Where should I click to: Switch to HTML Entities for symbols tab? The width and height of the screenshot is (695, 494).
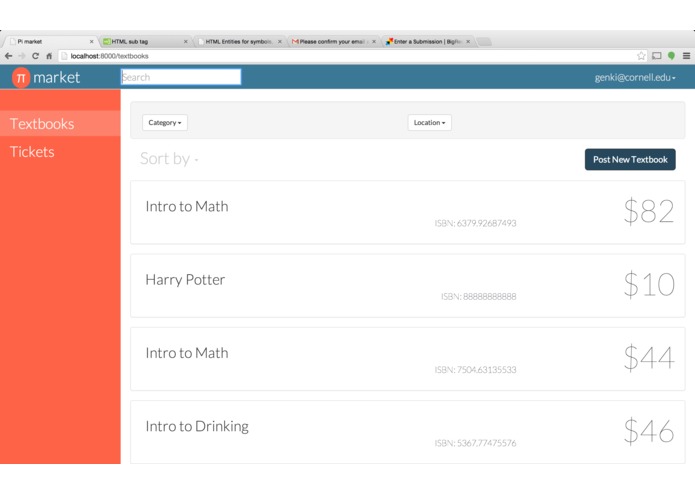[238, 42]
